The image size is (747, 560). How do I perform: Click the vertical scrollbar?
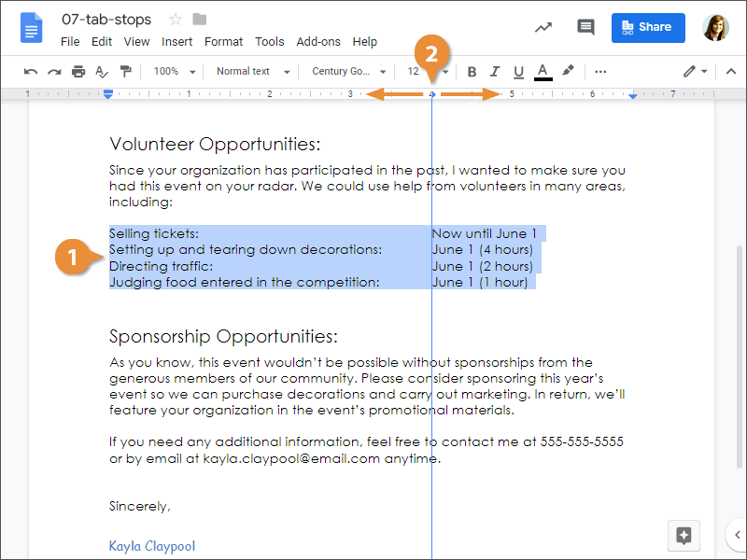(x=739, y=357)
